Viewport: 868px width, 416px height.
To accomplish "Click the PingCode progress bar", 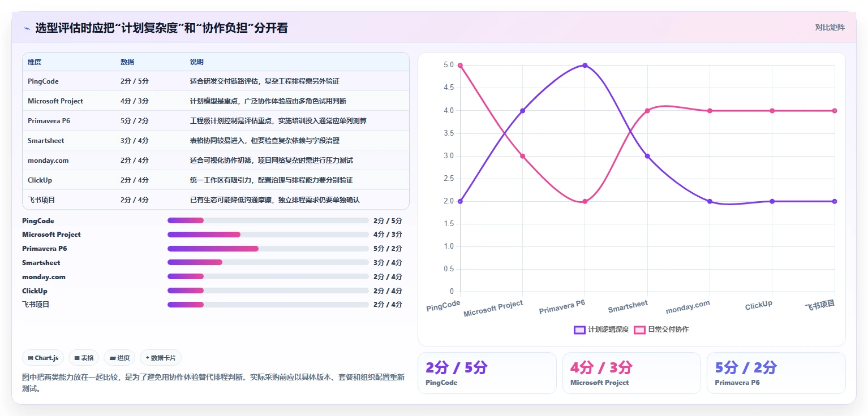I will click(268, 220).
